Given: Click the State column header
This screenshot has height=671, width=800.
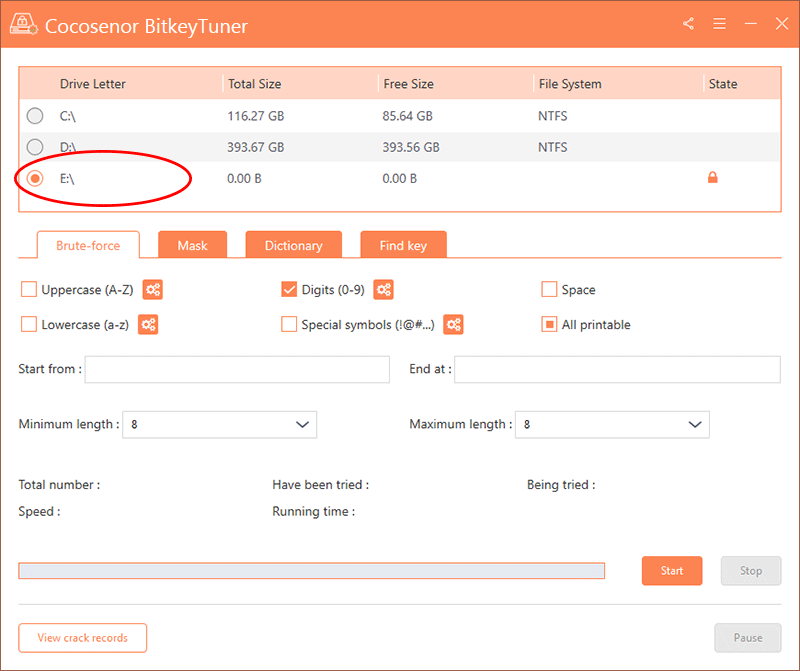Looking at the screenshot, I should [722, 84].
